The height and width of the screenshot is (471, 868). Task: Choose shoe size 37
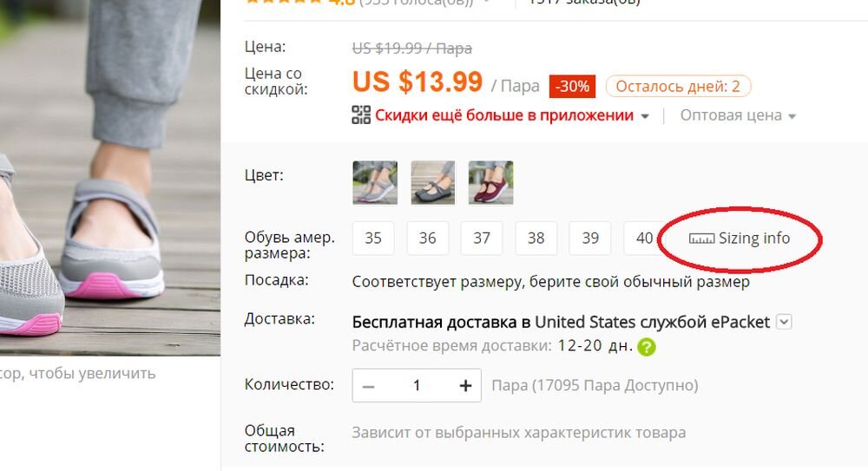482,238
